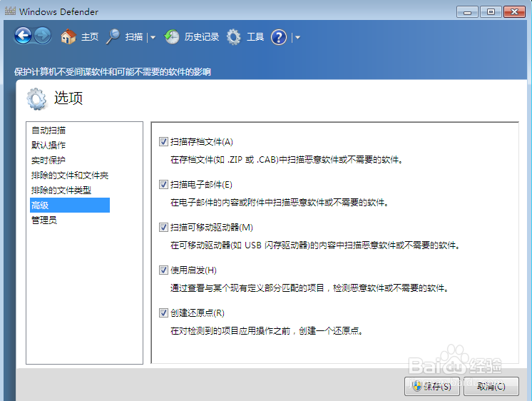This screenshot has height=401, width=532.
Task: Expand the help options dropdown arrow
Action: (x=297, y=37)
